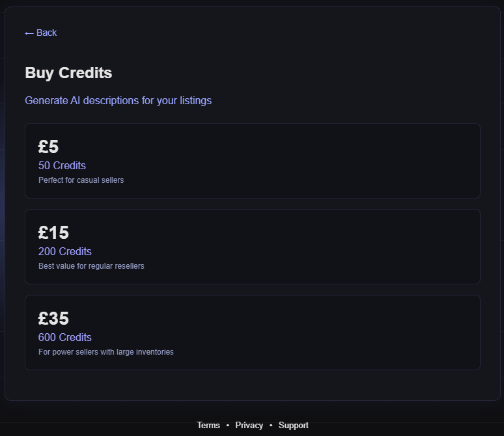Click the "600 Credits" label

(x=65, y=337)
